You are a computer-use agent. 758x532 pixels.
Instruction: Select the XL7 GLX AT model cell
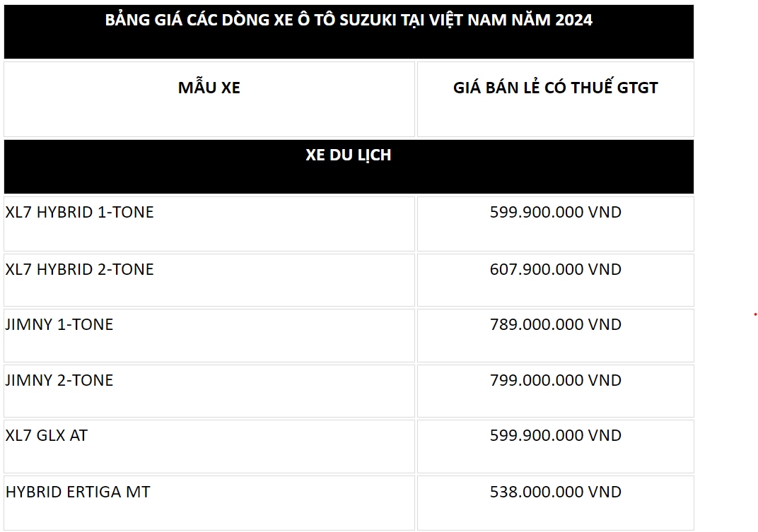click(x=209, y=447)
